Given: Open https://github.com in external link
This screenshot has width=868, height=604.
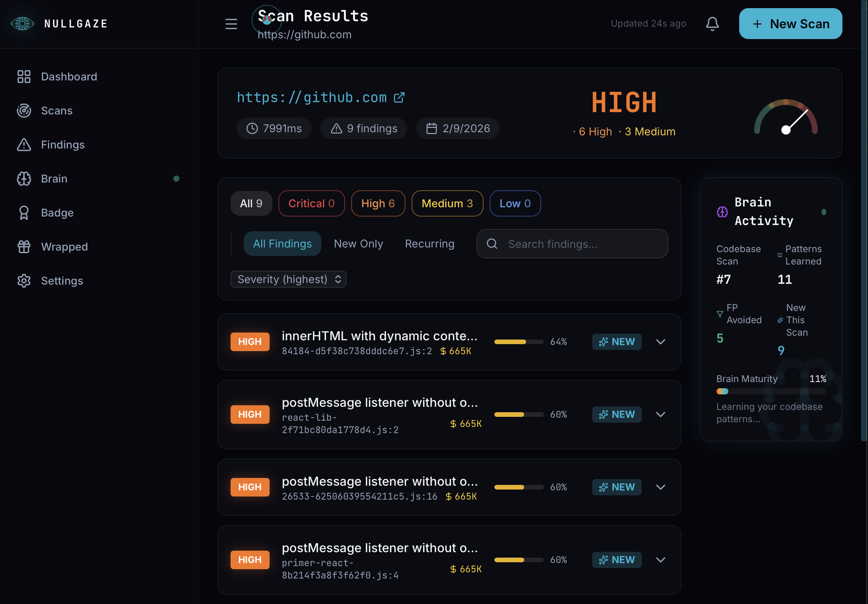Looking at the screenshot, I should [x=399, y=97].
